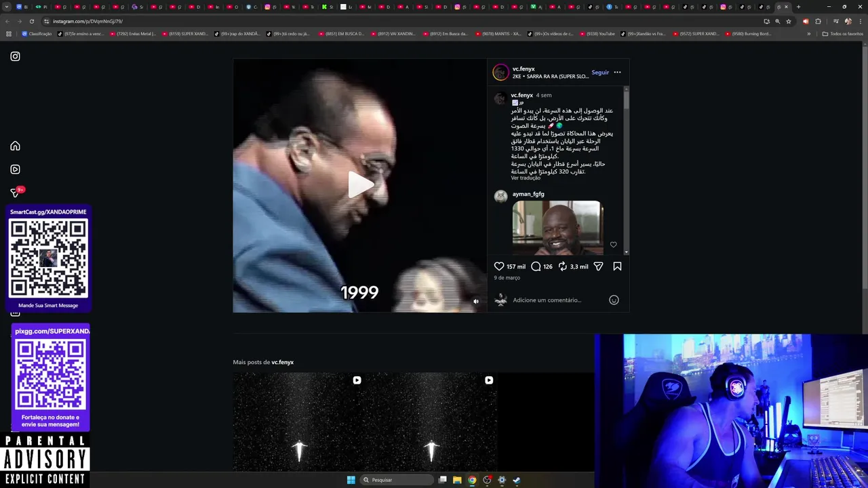
Task: Click Ver tradução under the caption
Action: coord(526,178)
